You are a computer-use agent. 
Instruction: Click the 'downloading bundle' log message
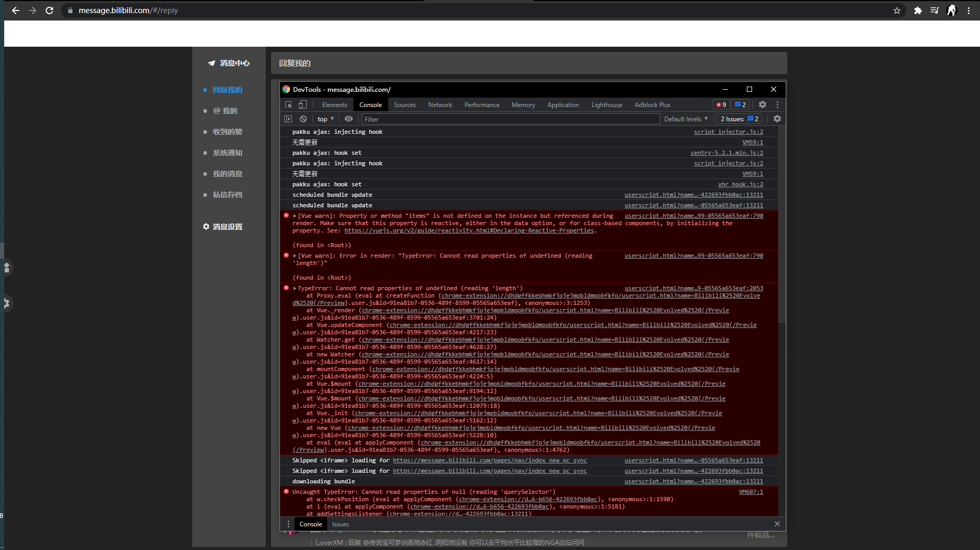click(324, 482)
